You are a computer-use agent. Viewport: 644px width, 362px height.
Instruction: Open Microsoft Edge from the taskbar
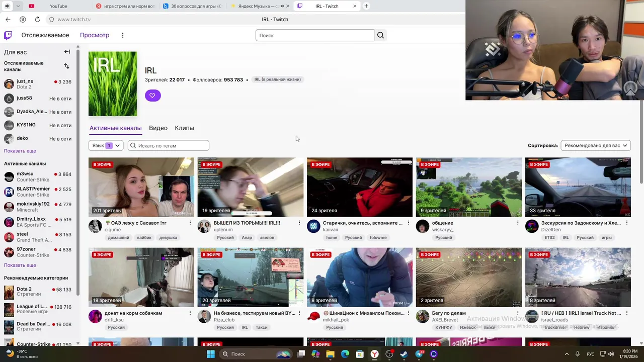[345, 354]
